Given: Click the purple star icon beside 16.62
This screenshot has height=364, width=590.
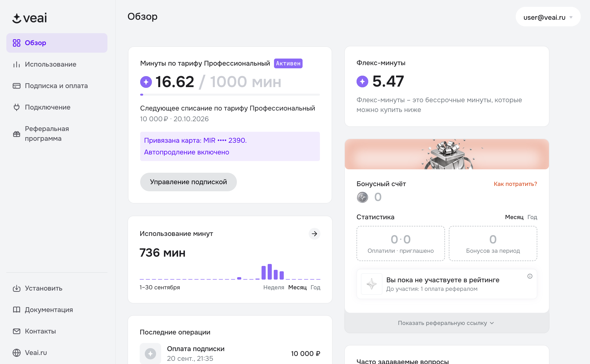Looking at the screenshot, I should click(x=146, y=82).
